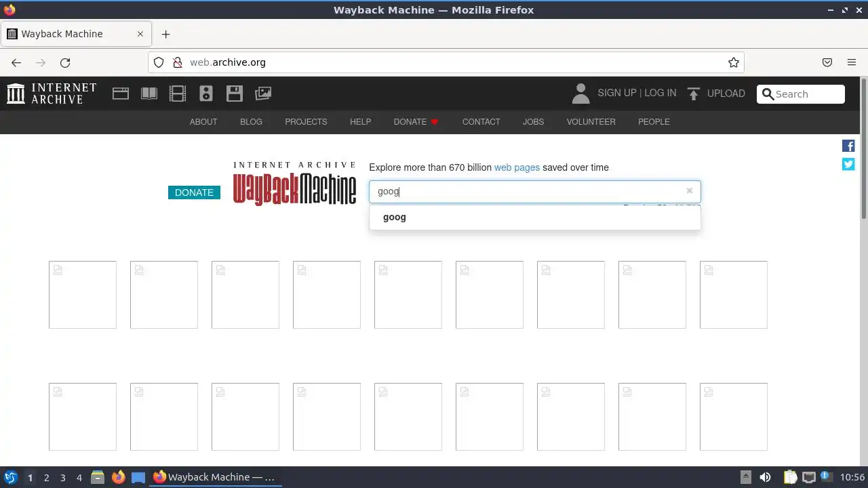Click the UPLOAD link
Viewport: 868px width, 488px height.
(726, 94)
